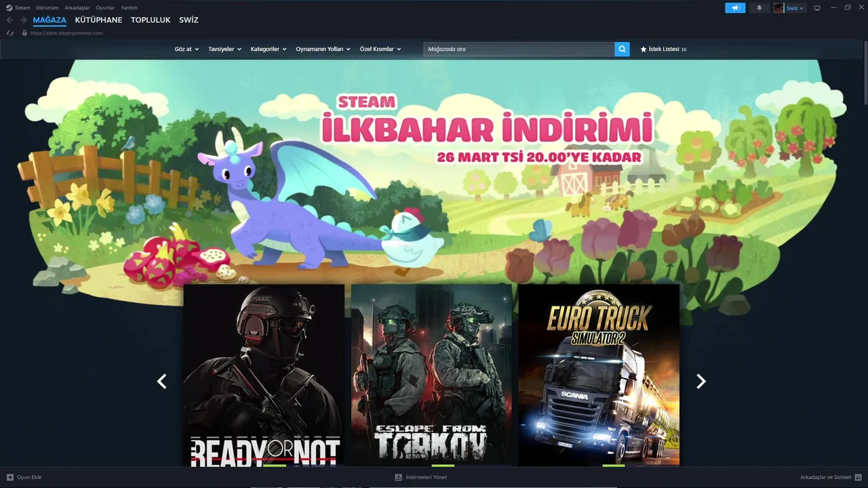This screenshot has height=488, width=868.
Task: Open announcements via blue megaphone button
Action: 735,8
